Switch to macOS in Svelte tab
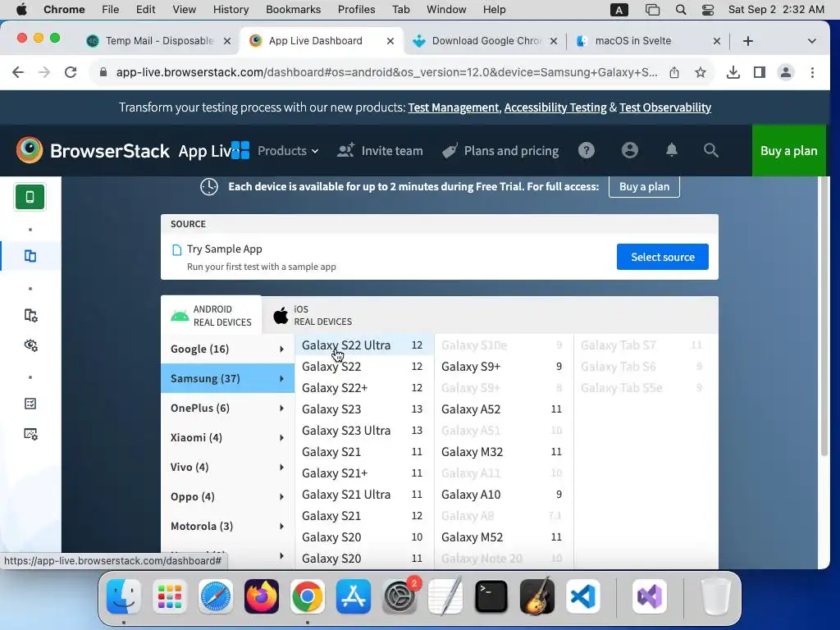Screen dimensions: 840x630 pyautogui.click(x=648, y=41)
